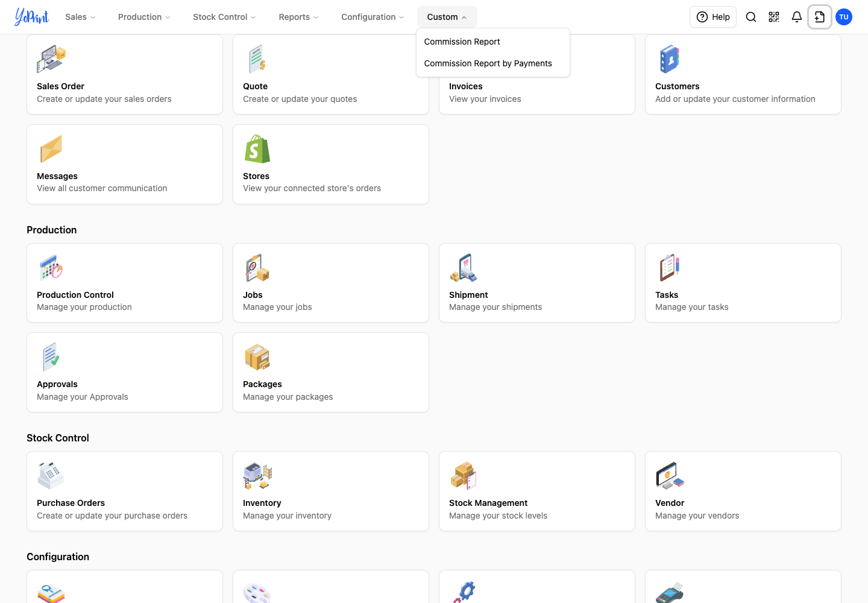
Task: Open the Jobs clipboard icon
Action: [257, 268]
